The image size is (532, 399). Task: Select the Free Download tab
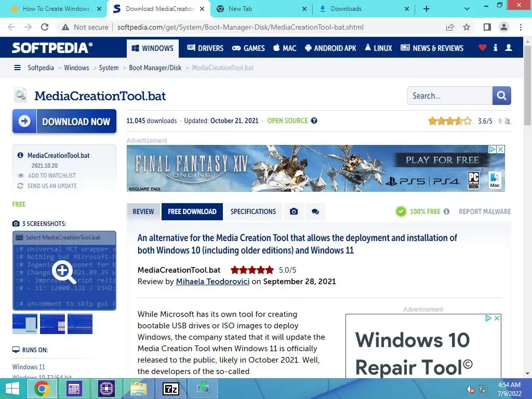(192, 212)
